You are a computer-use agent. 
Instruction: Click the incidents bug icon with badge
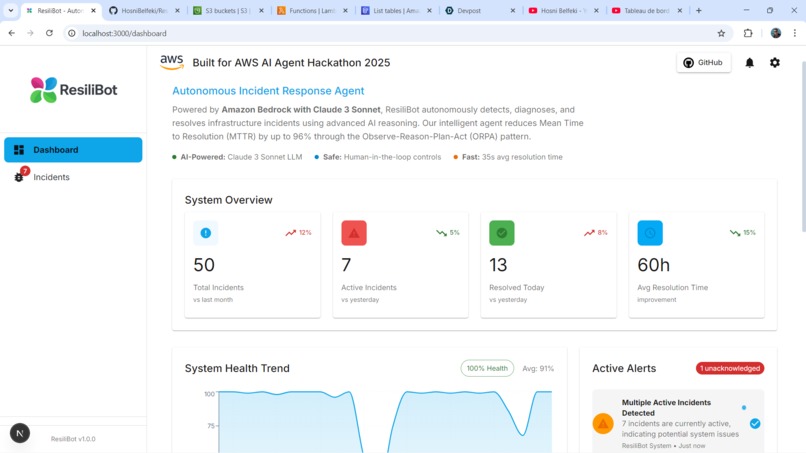(20, 176)
